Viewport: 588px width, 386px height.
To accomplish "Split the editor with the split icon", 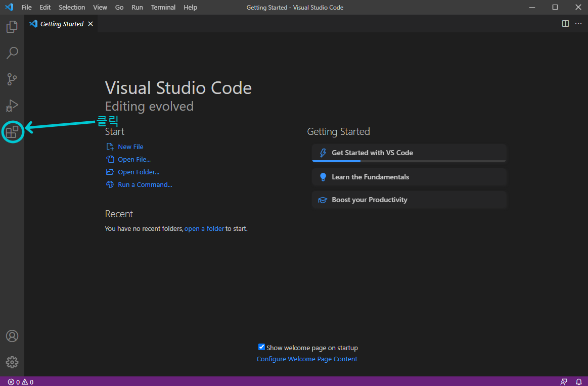I will pyautogui.click(x=565, y=23).
